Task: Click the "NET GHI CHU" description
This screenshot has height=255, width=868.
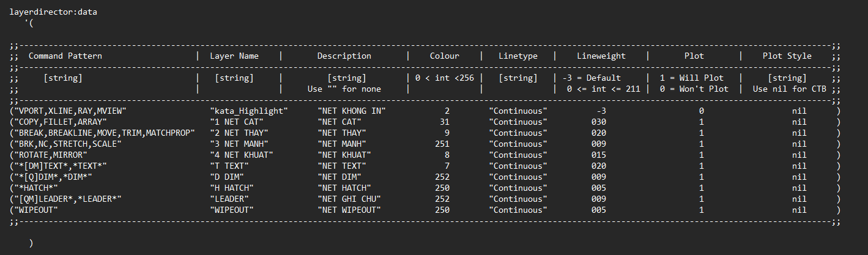Action: tap(349, 199)
